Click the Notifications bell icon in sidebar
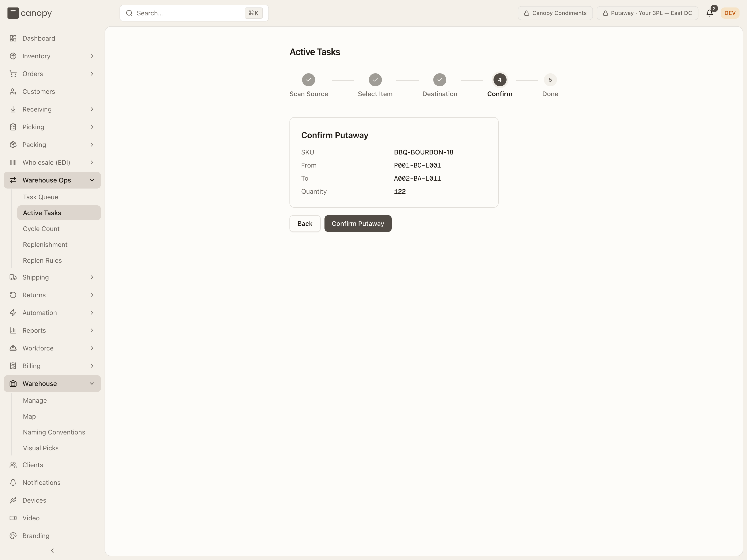Viewport: 747px width, 560px height. pyautogui.click(x=13, y=483)
